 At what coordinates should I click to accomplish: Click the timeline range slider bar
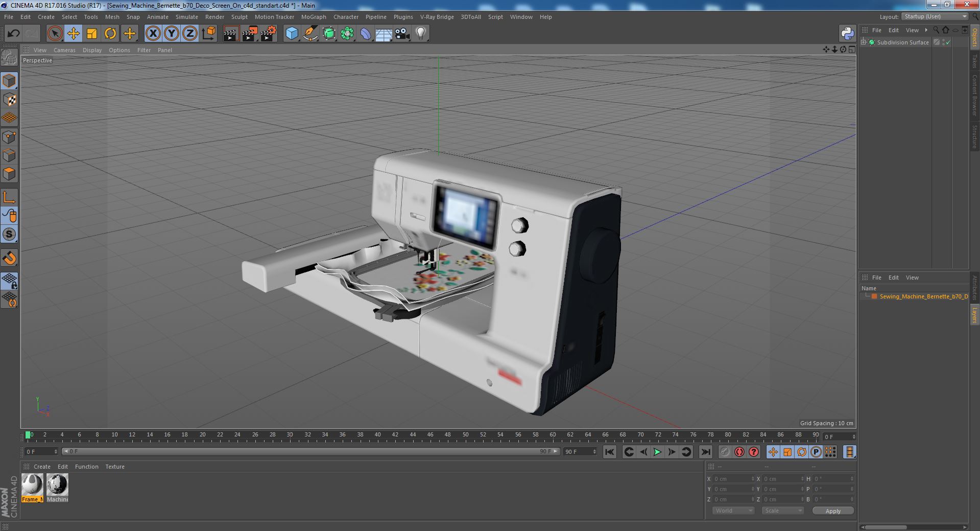[310, 452]
